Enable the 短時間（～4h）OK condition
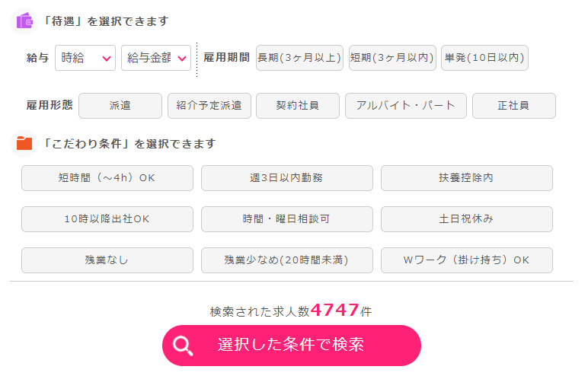The image size is (588, 376). tap(107, 178)
